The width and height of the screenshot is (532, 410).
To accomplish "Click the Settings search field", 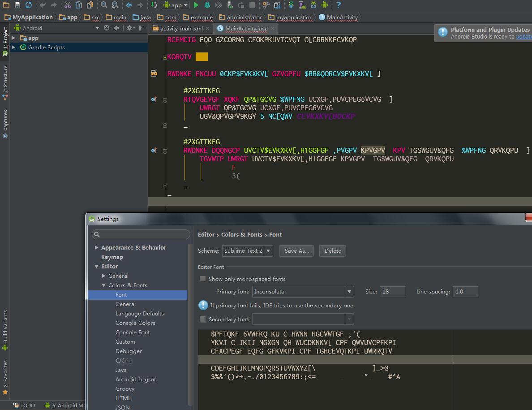I will point(141,234).
